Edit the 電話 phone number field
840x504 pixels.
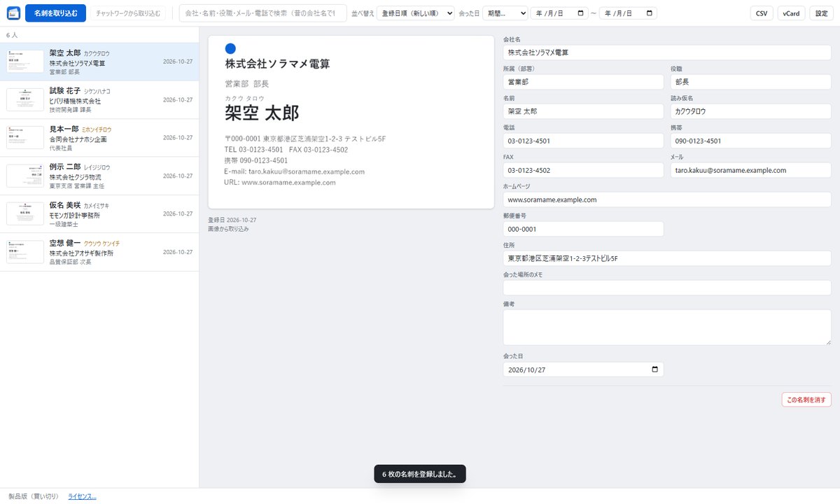click(583, 141)
